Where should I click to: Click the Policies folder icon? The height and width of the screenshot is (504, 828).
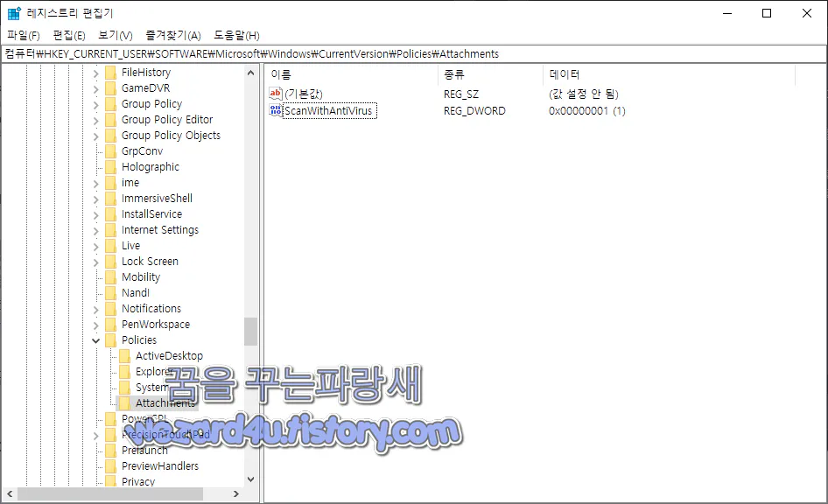click(110, 340)
